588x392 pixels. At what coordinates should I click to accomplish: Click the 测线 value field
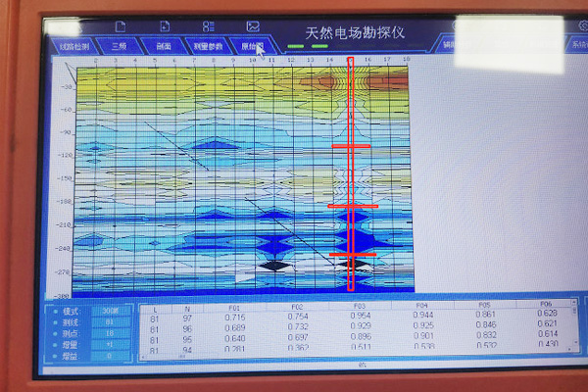tap(109, 320)
